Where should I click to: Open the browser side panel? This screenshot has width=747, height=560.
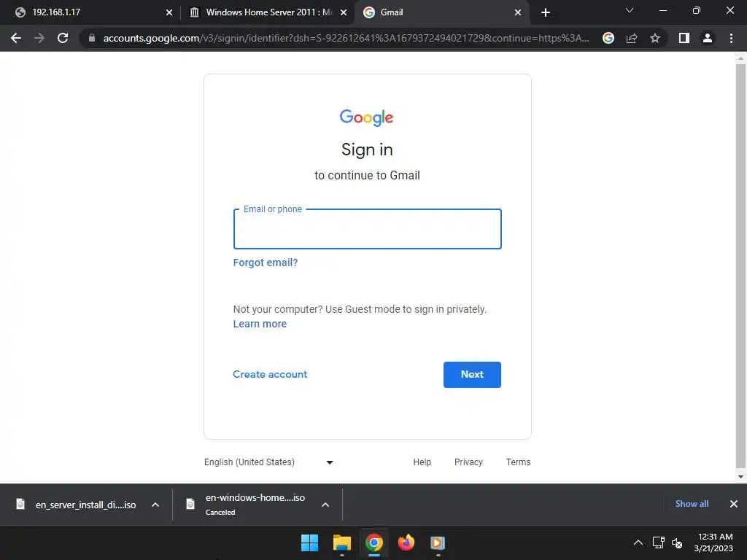pos(684,38)
